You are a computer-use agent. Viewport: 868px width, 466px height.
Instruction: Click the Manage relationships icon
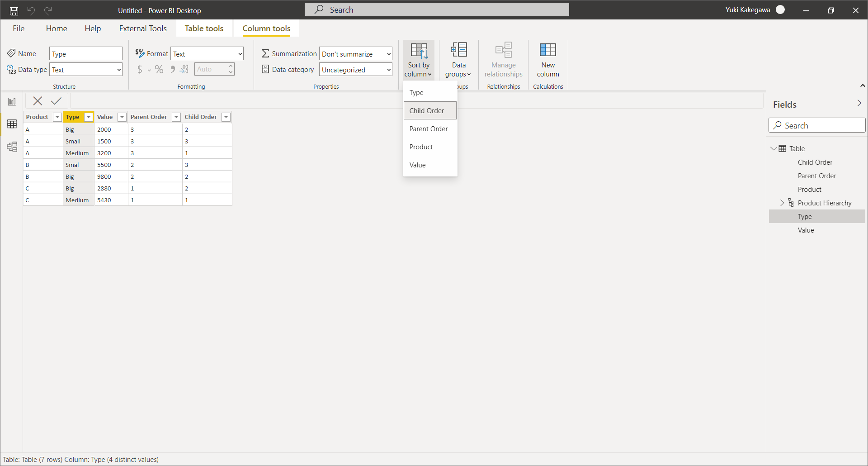(504, 50)
